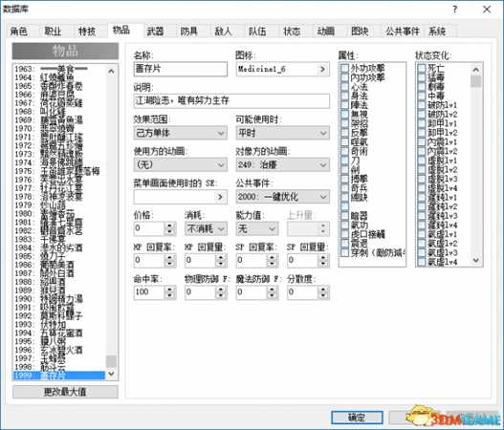Click the 确定 button

pos(357,418)
